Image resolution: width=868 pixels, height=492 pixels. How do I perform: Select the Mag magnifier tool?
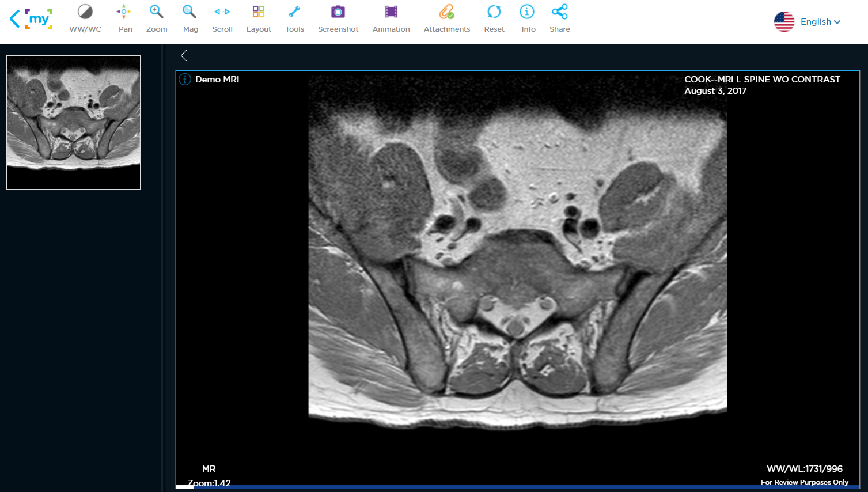(x=190, y=19)
